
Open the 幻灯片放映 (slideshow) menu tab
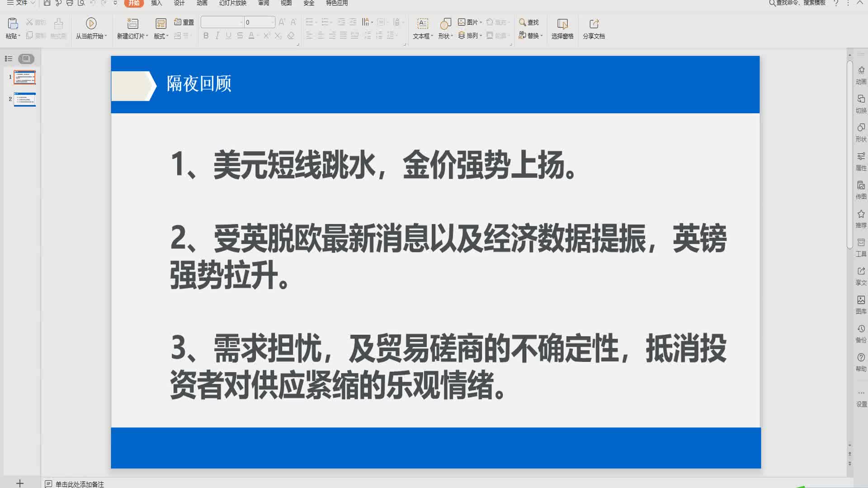[x=232, y=4]
